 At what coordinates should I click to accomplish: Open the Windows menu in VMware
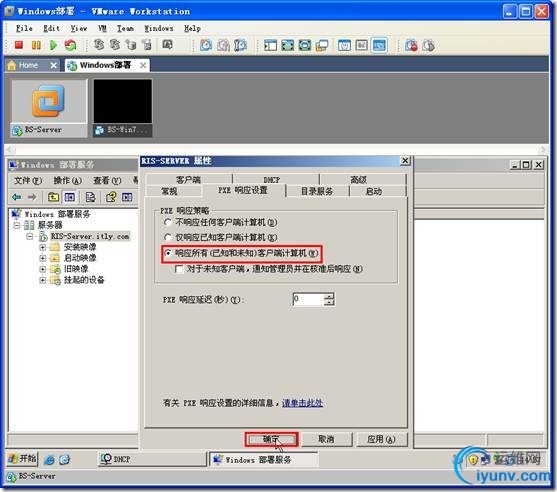159,28
